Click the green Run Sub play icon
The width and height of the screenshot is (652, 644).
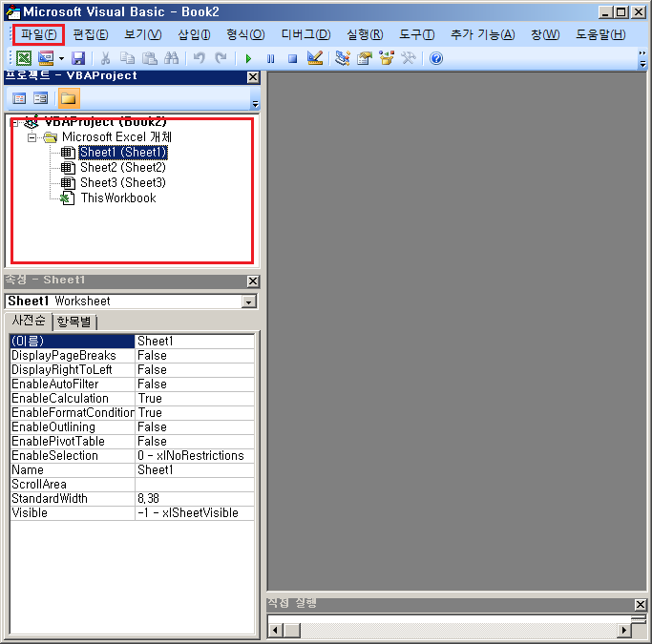tap(248, 58)
